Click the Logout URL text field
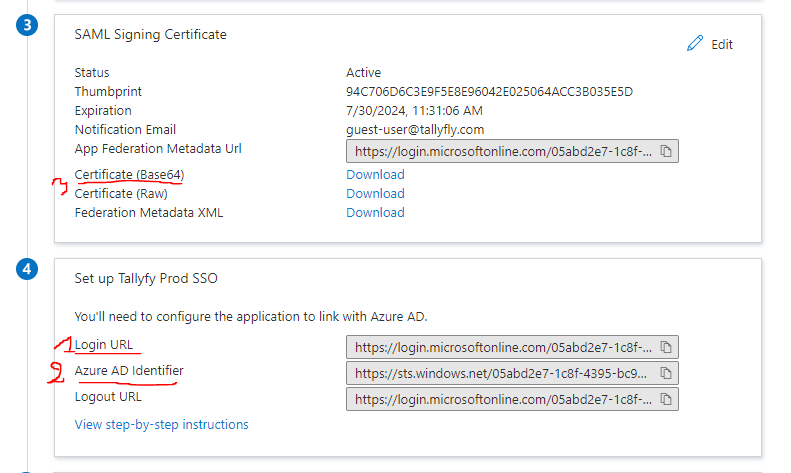 [512, 399]
